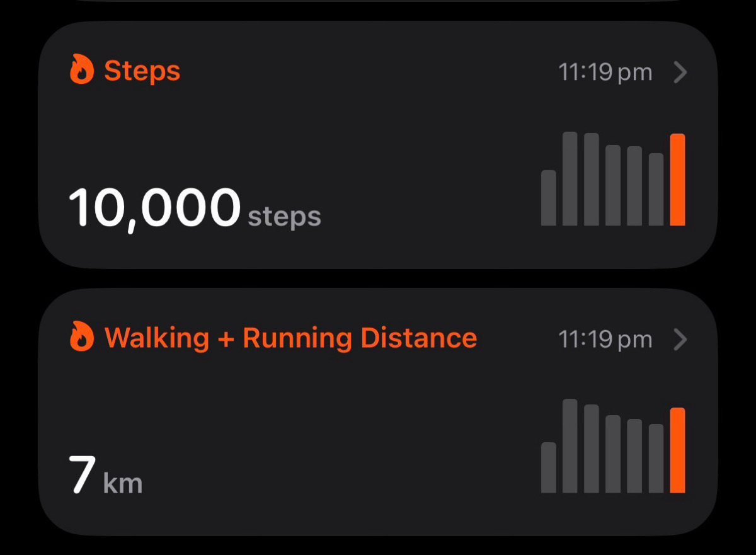The width and height of the screenshot is (756, 555).
Task: Click the flame icon beside Steps
Action: 82,70
